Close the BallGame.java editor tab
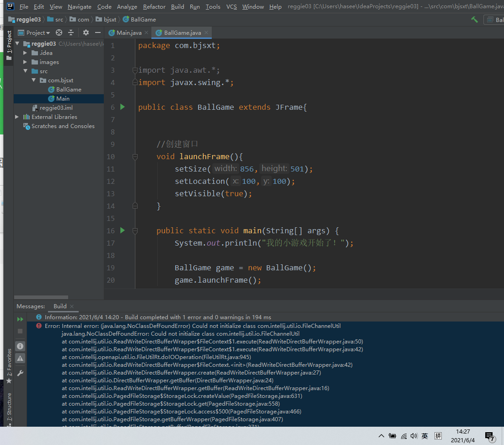Screen dimensions: 504x445 [206, 32]
